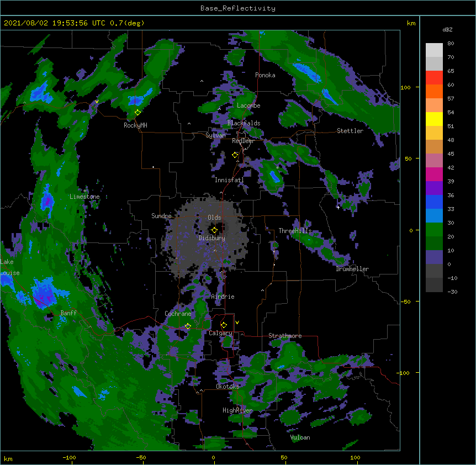Click the white asterisk marker east of Innisfail
This screenshot has height=465, width=476.
pyautogui.click(x=277, y=167)
